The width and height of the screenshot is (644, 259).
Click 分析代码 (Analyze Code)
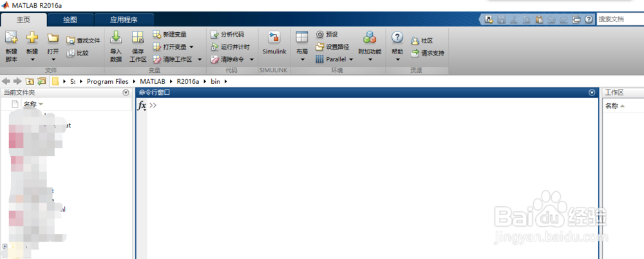click(x=227, y=34)
